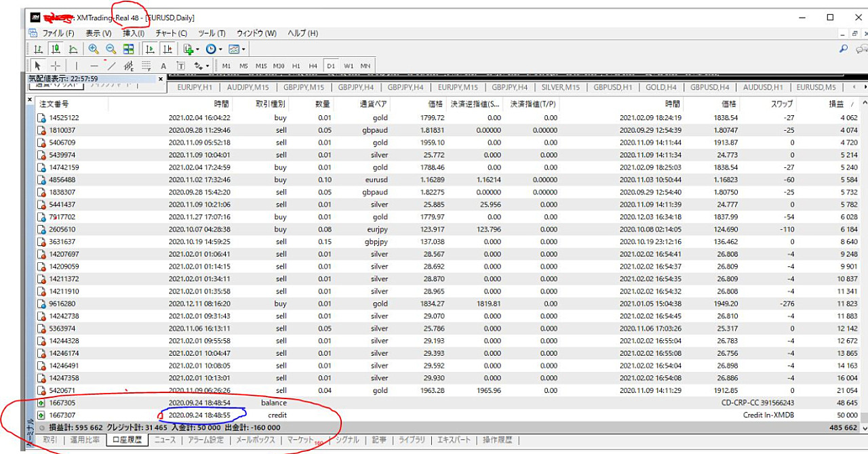This screenshot has width=868, height=454.
Task: Open the search magnifier in the toolbar
Action: point(844,49)
